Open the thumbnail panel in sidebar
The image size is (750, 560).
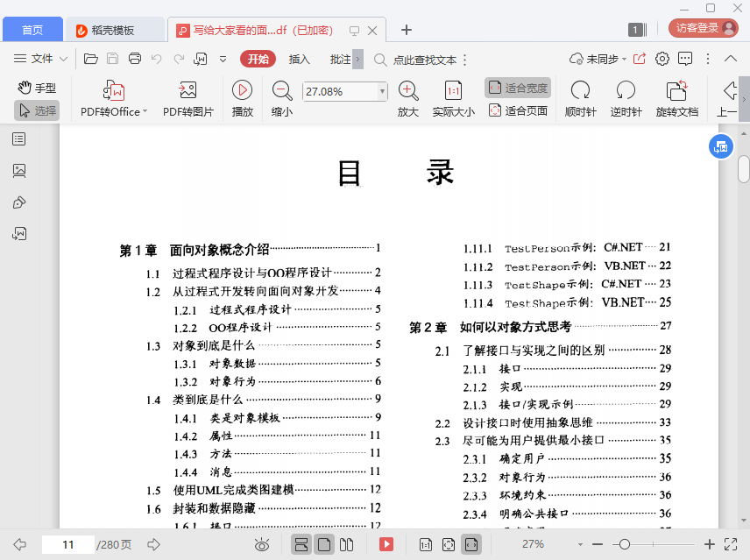click(19, 170)
